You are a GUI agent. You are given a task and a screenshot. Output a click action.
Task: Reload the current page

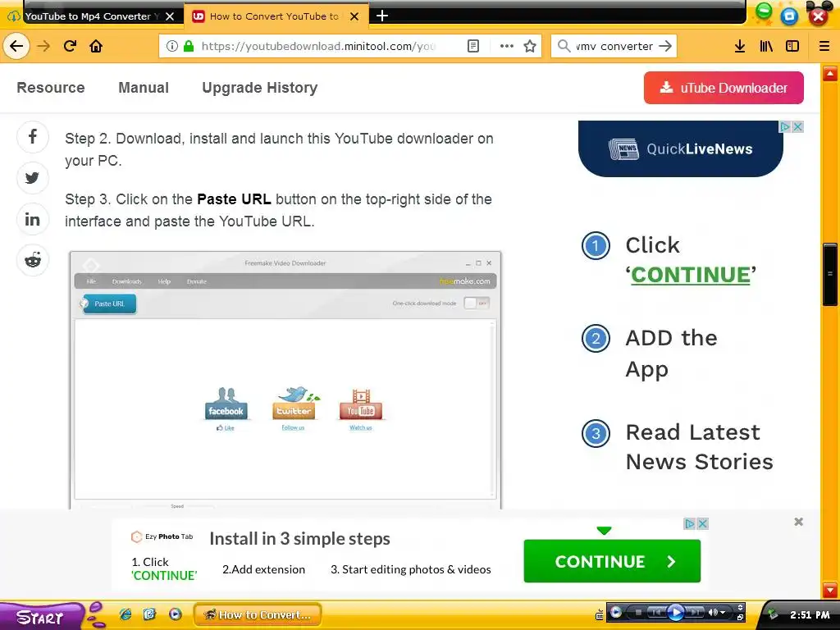[71, 46]
